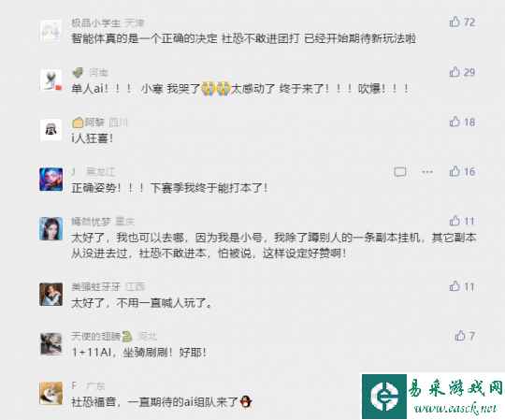
Task: Open profile of username on 智能体 comment
Action: click(95, 22)
